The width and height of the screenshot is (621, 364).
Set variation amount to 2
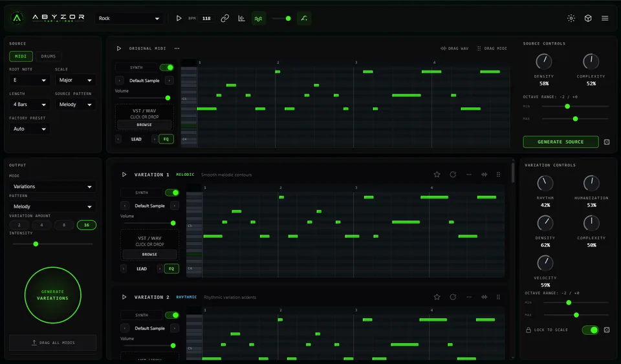pos(19,225)
